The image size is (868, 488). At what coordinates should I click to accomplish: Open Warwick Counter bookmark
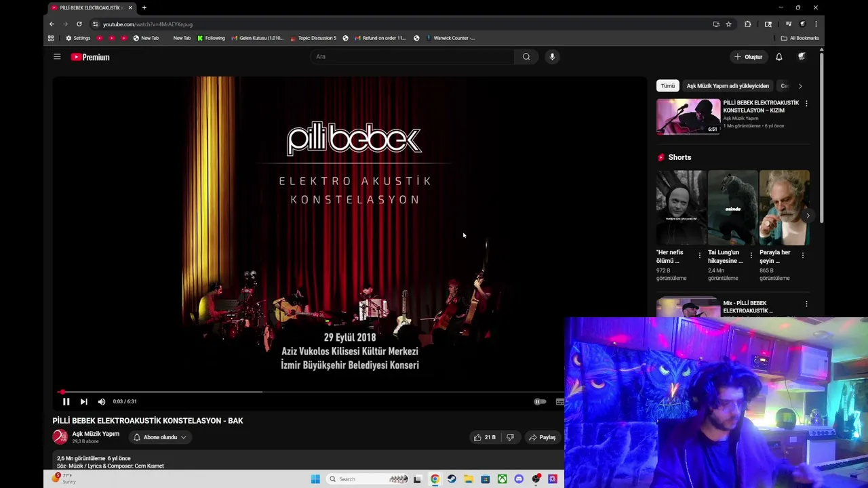tap(450, 38)
